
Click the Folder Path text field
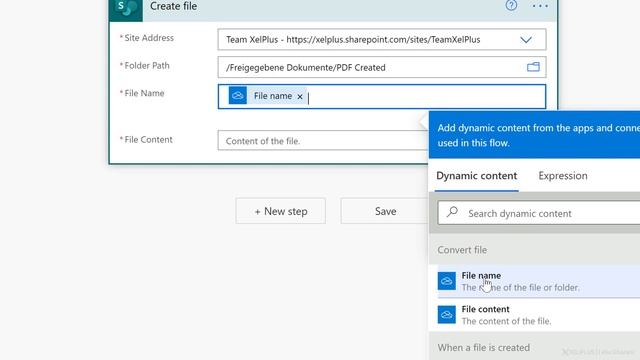[x=382, y=67]
